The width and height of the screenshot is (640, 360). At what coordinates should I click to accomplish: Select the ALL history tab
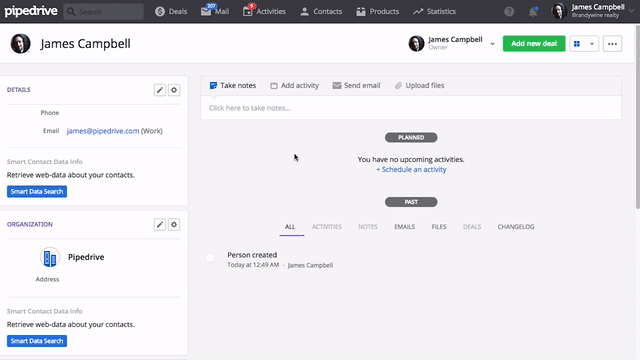coord(290,227)
